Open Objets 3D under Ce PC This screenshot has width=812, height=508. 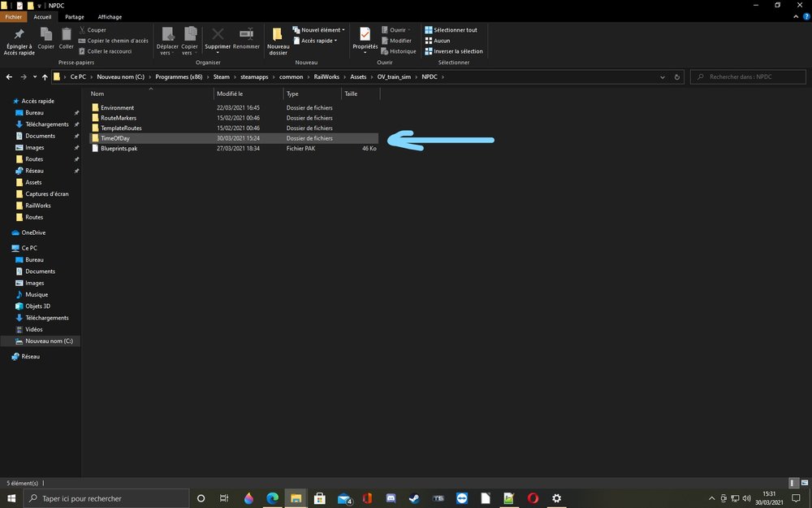coord(38,306)
